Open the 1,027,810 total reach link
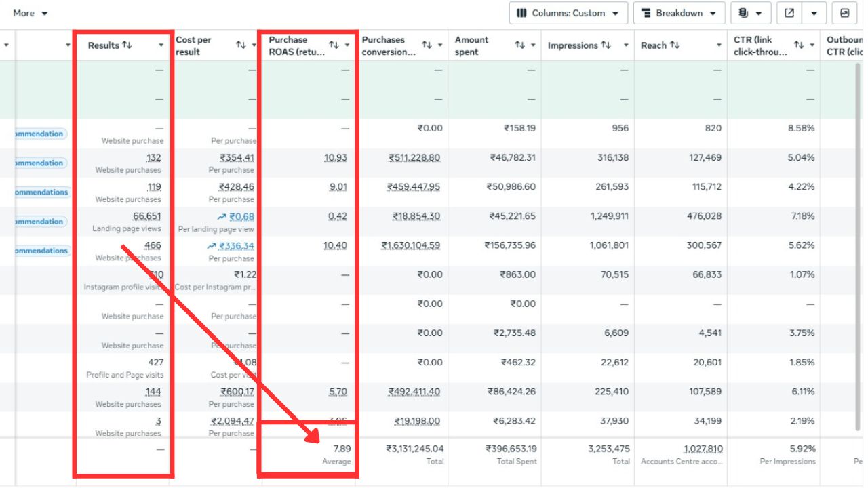868x488 pixels. pyautogui.click(x=703, y=449)
